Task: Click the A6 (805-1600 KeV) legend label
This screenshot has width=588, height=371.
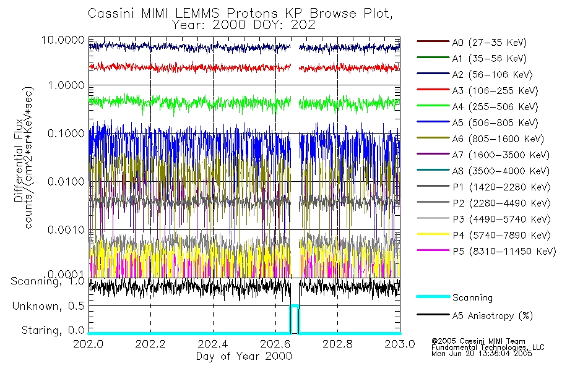Action: click(x=498, y=139)
